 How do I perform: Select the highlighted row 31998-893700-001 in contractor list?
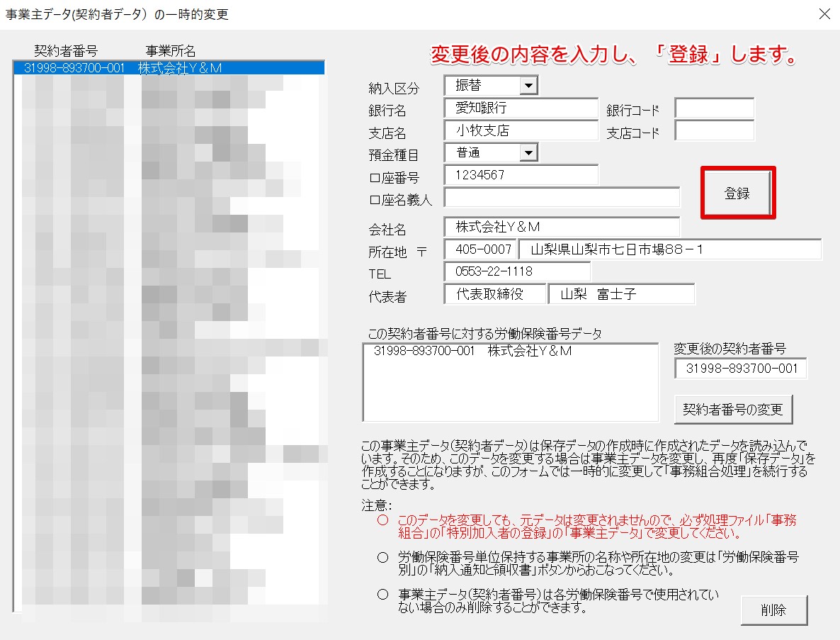click(x=169, y=68)
